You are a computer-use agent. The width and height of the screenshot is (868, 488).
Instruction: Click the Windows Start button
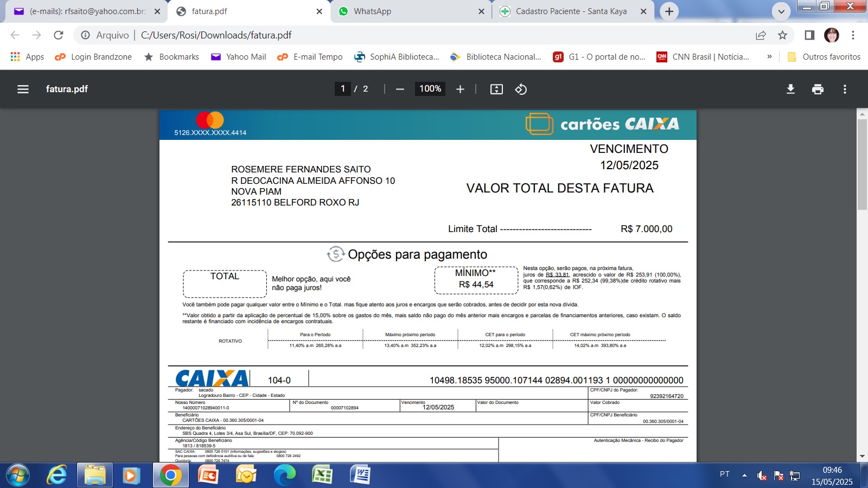[x=17, y=476]
